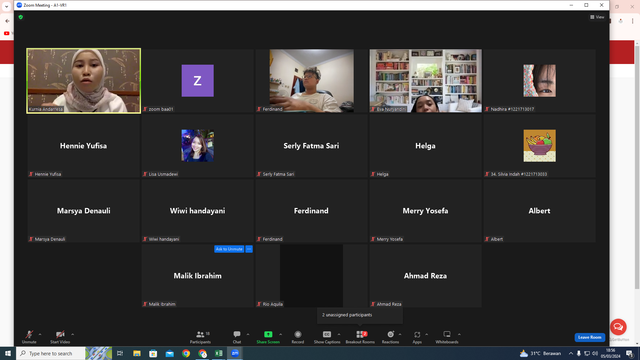
Task: Select the Wiwi handayani tile
Action: pos(198,211)
